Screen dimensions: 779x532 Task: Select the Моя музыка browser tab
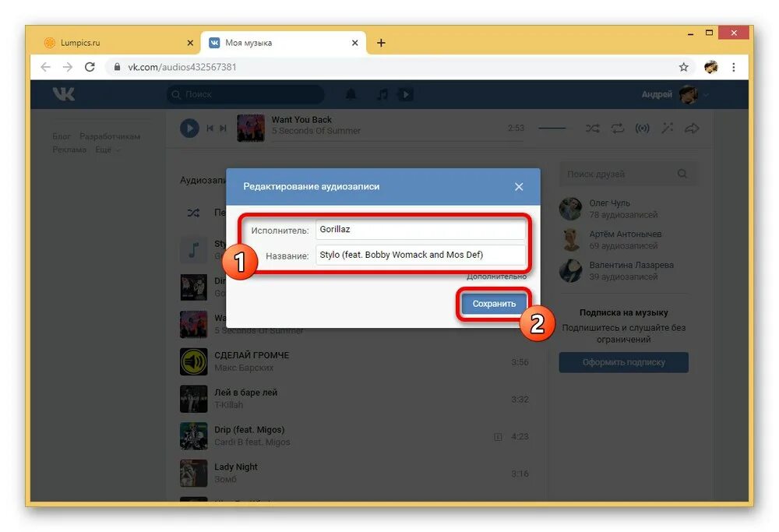(x=284, y=43)
